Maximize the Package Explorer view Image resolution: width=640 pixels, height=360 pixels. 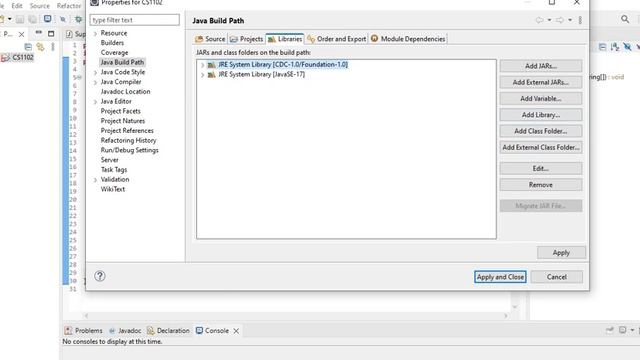[51, 33]
